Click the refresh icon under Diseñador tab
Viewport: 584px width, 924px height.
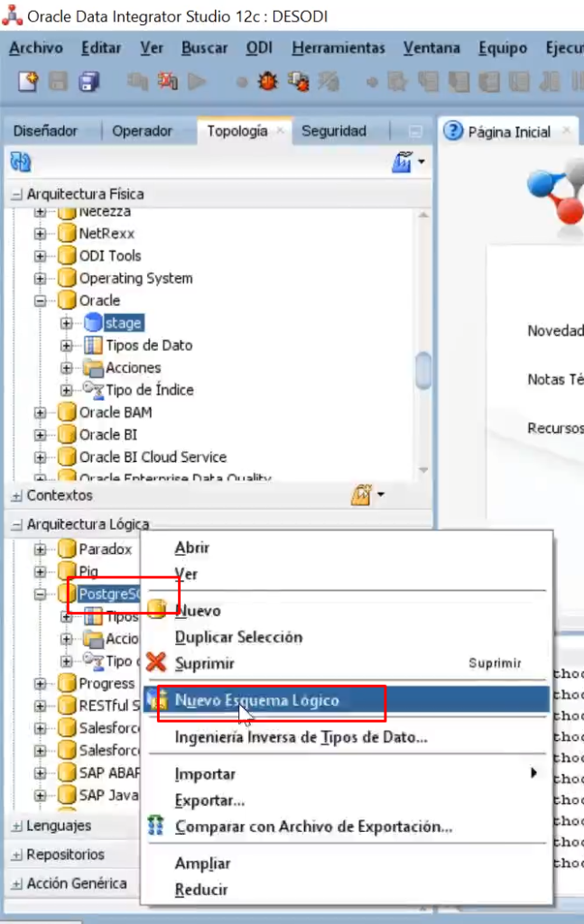pos(21,162)
